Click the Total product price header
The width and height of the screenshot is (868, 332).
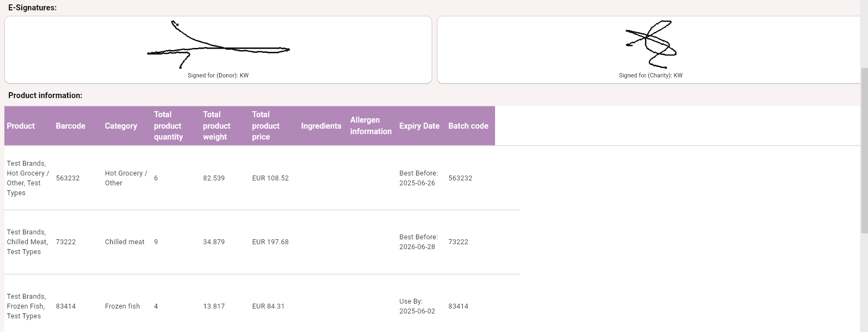[266, 126]
